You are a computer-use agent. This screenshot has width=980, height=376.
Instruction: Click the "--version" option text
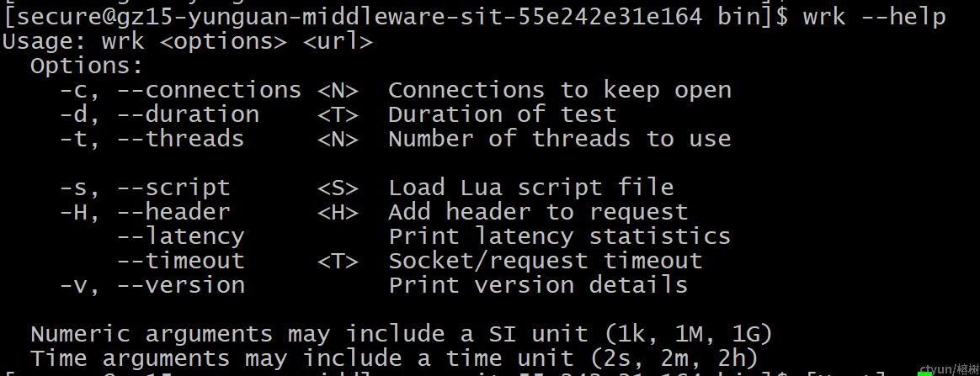pyautogui.click(x=180, y=285)
